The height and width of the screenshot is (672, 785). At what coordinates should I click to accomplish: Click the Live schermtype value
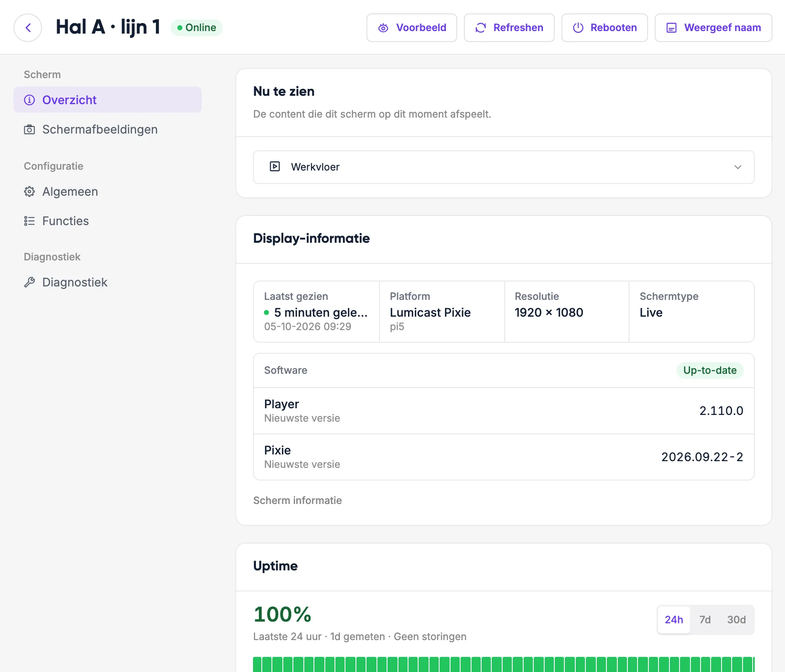(x=651, y=312)
